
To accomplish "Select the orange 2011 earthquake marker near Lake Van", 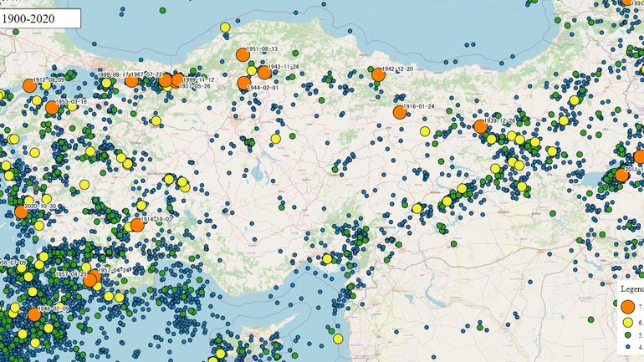I will pyautogui.click(x=621, y=176).
